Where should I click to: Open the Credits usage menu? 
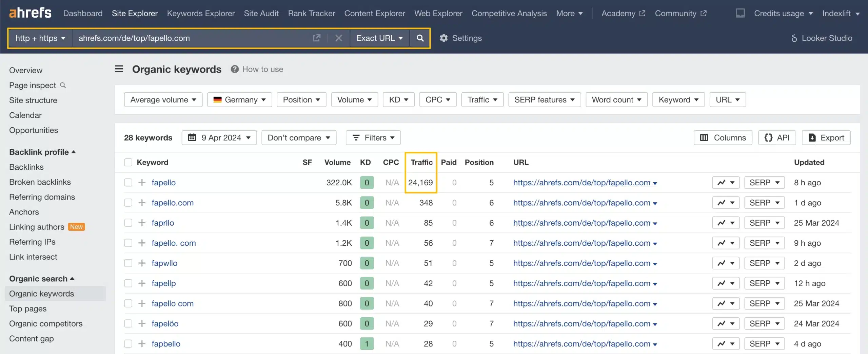point(783,13)
